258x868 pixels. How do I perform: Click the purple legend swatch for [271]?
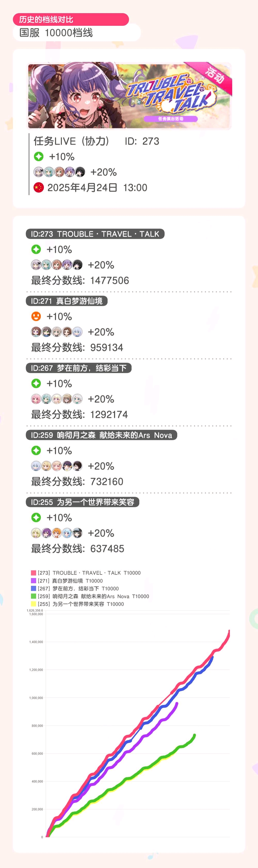pyautogui.click(x=33, y=580)
